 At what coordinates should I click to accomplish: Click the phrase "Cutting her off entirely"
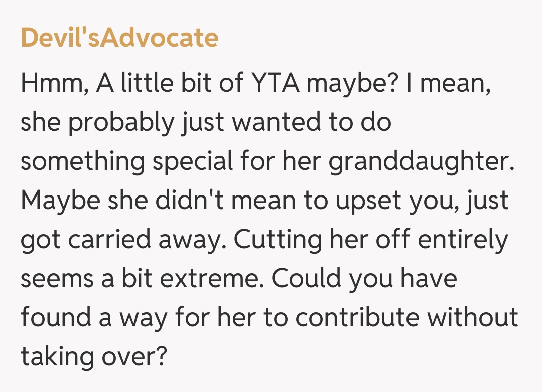tap(371, 240)
